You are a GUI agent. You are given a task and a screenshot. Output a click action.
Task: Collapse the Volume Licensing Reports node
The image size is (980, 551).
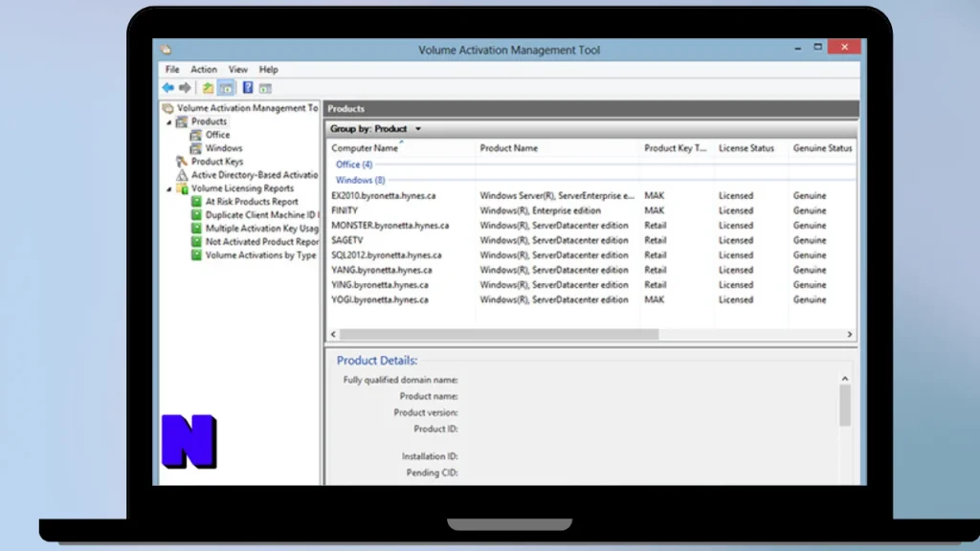click(168, 189)
